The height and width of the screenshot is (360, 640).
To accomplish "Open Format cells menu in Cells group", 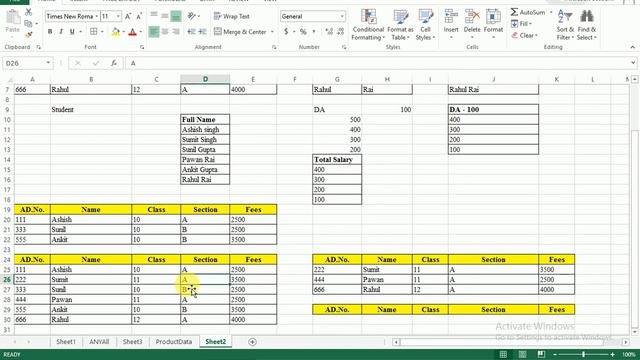I will [493, 24].
